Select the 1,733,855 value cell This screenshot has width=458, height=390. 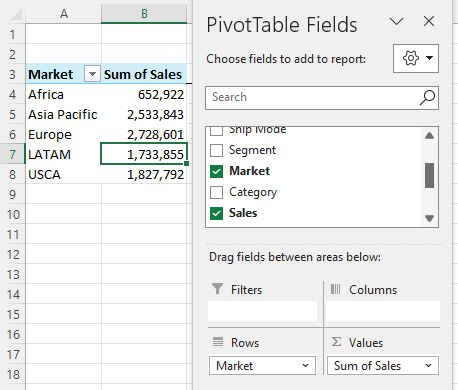tap(144, 154)
